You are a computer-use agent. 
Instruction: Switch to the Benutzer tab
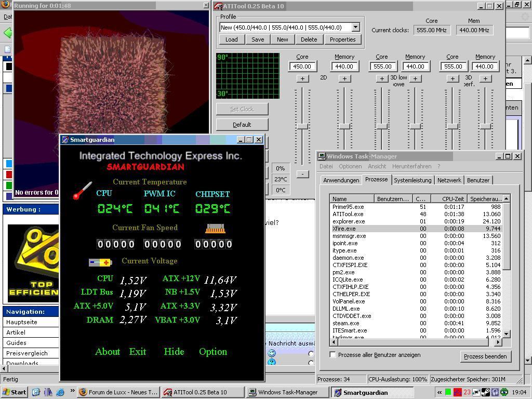[x=478, y=180]
